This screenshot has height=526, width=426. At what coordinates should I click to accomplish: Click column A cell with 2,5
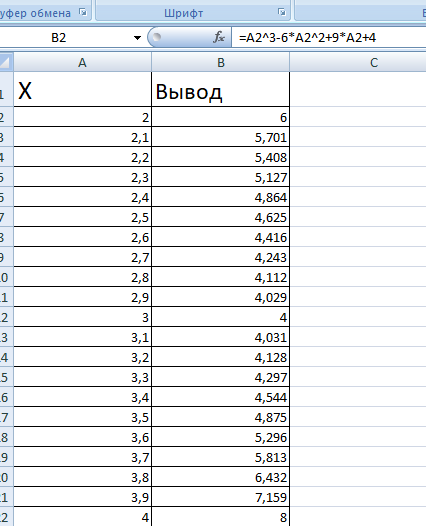(x=83, y=217)
